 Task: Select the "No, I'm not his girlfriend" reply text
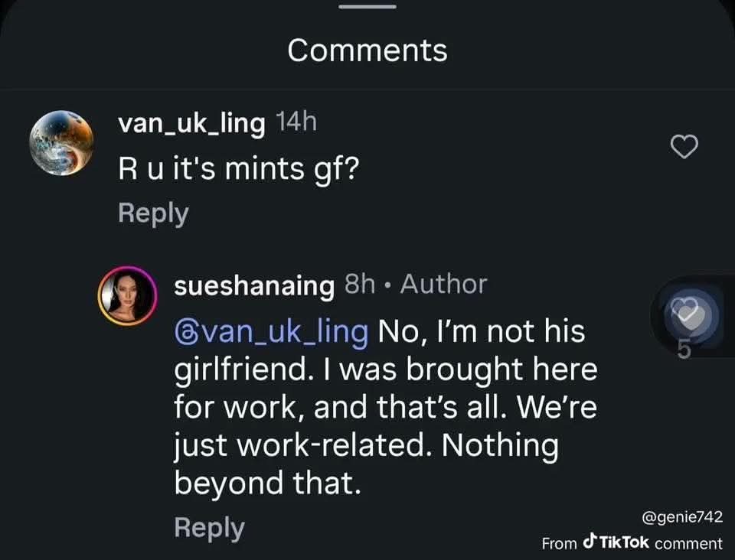[x=386, y=407]
